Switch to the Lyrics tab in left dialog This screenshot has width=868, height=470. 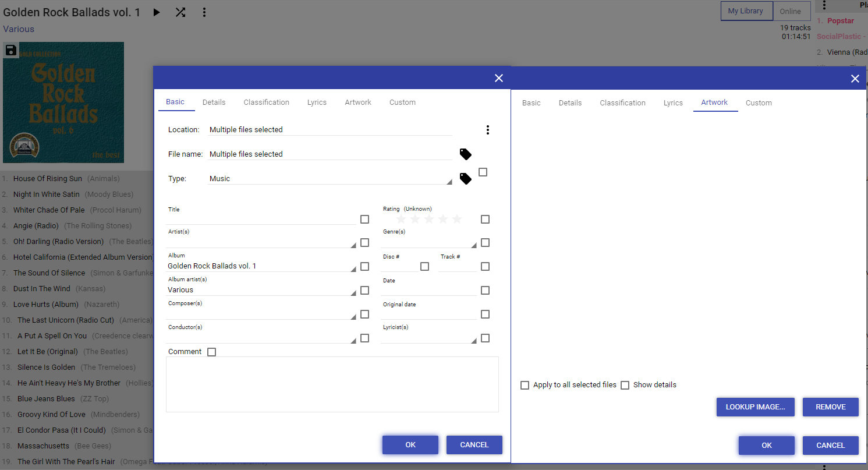pyautogui.click(x=317, y=103)
